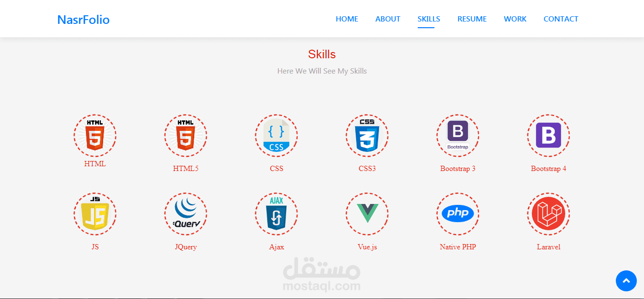Select the Native PHP icon
Viewport: 644px width, 299px height.
(x=457, y=214)
